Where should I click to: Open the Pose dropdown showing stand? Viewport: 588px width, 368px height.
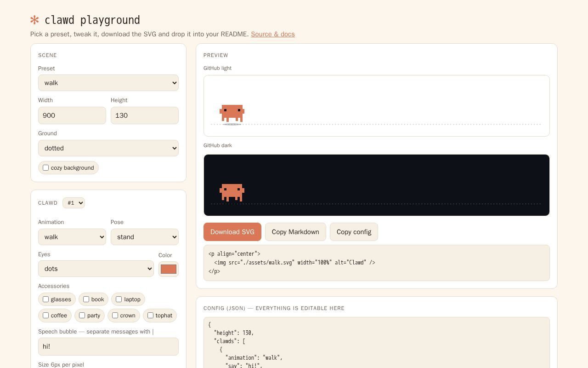click(x=145, y=237)
